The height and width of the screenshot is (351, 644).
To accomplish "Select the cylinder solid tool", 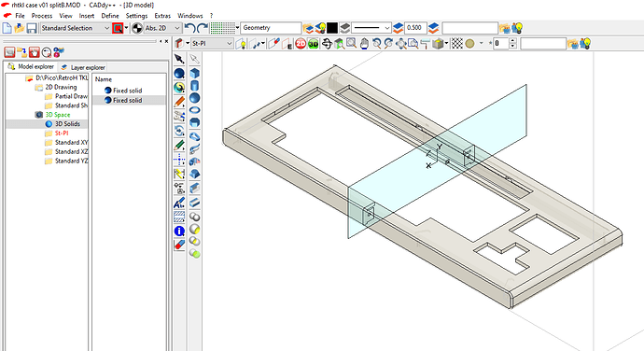I will coord(195,86).
